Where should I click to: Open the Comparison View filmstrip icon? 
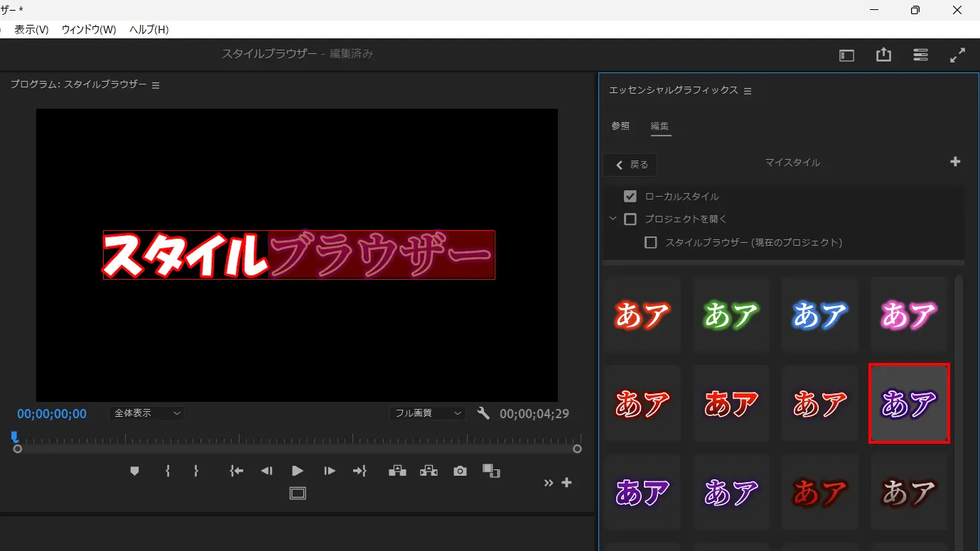[491, 470]
